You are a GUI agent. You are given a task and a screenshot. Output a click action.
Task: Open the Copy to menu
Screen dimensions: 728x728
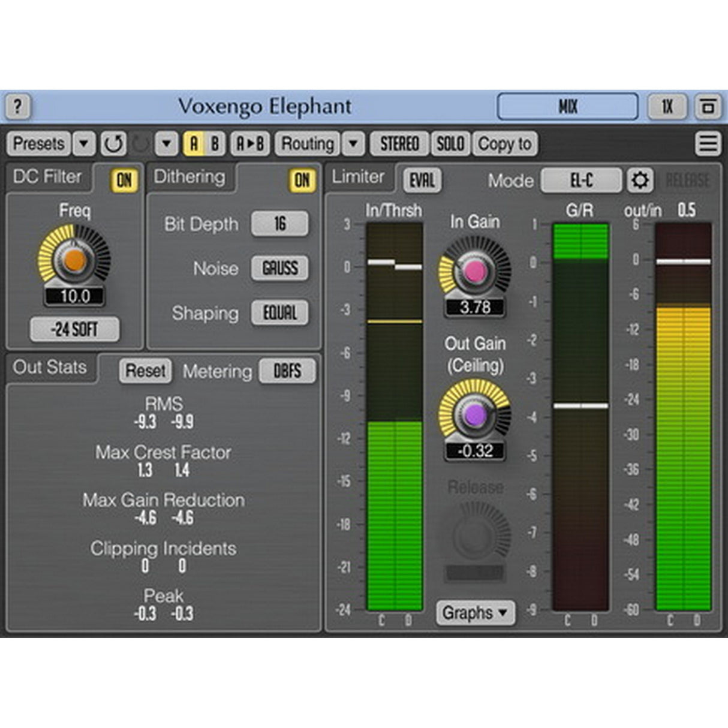coord(504,143)
